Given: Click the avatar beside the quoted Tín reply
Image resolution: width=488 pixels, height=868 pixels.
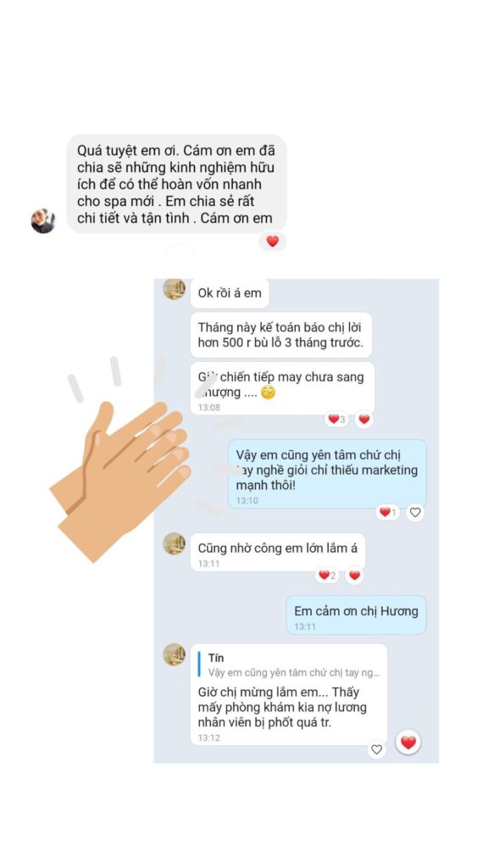Looking at the screenshot, I should click(x=175, y=654).
